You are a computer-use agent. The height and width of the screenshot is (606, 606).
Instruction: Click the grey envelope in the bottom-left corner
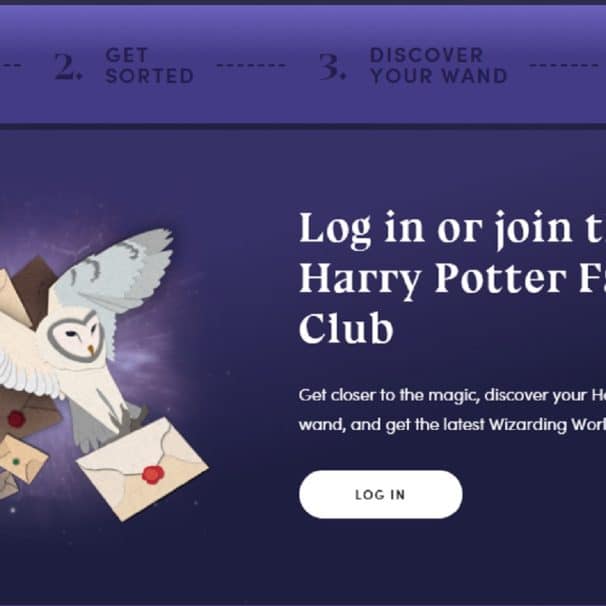[x=8, y=486]
